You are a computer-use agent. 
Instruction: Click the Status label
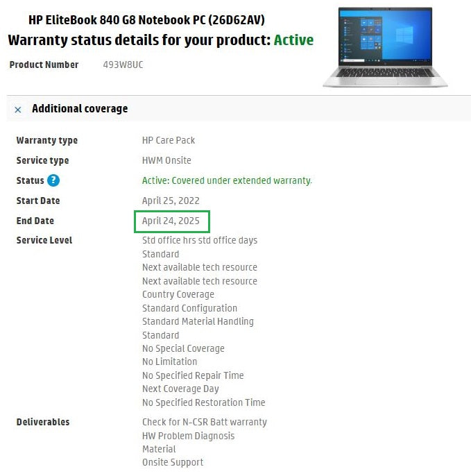pyautogui.click(x=30, y=180)
